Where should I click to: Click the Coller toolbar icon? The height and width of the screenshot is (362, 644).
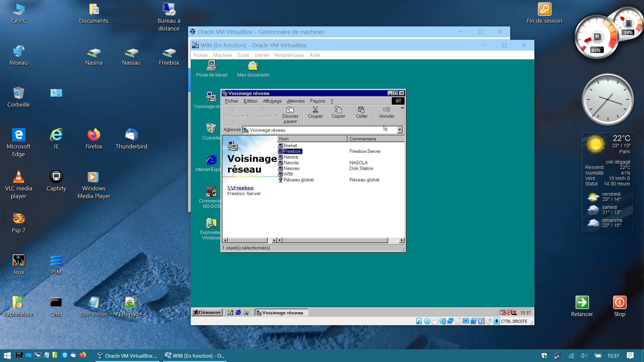[x=362, y=113]
